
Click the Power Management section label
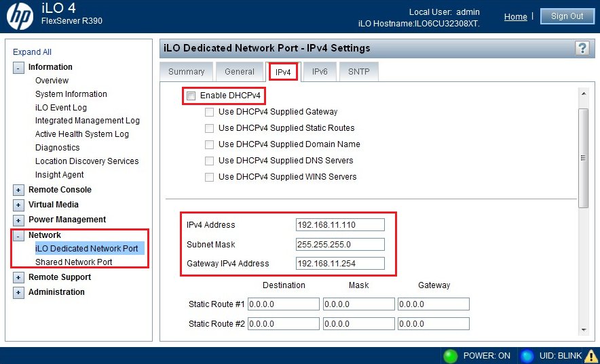click(67, 220)
